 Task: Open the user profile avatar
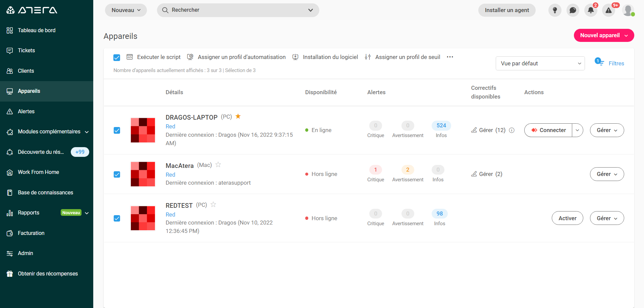pyautogui.click(x=628, y=10)
